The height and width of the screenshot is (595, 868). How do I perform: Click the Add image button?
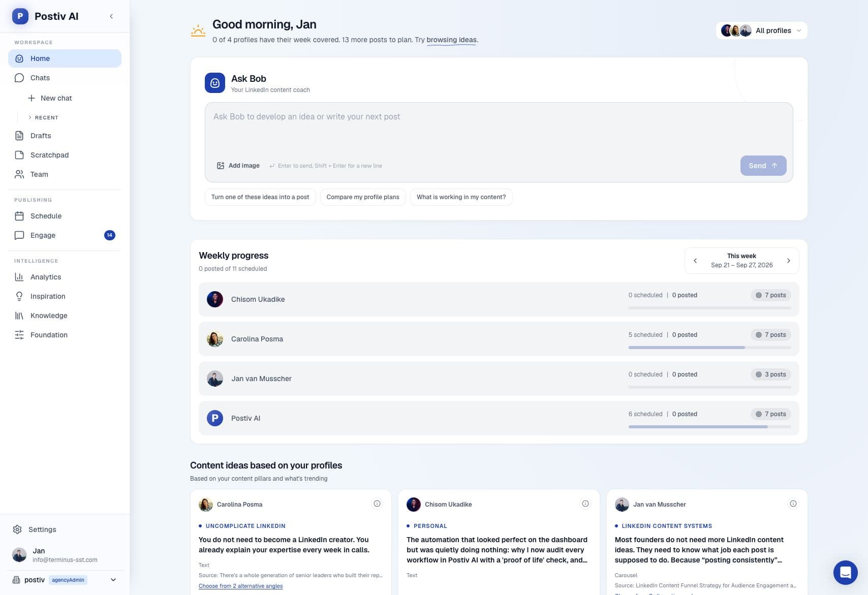pos(238,166)
